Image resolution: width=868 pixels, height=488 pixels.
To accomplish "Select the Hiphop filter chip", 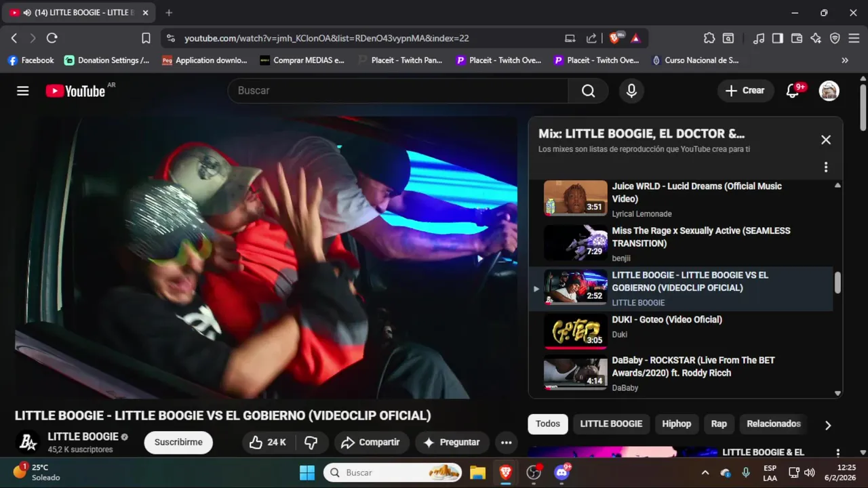I will [x=676, y=424].
